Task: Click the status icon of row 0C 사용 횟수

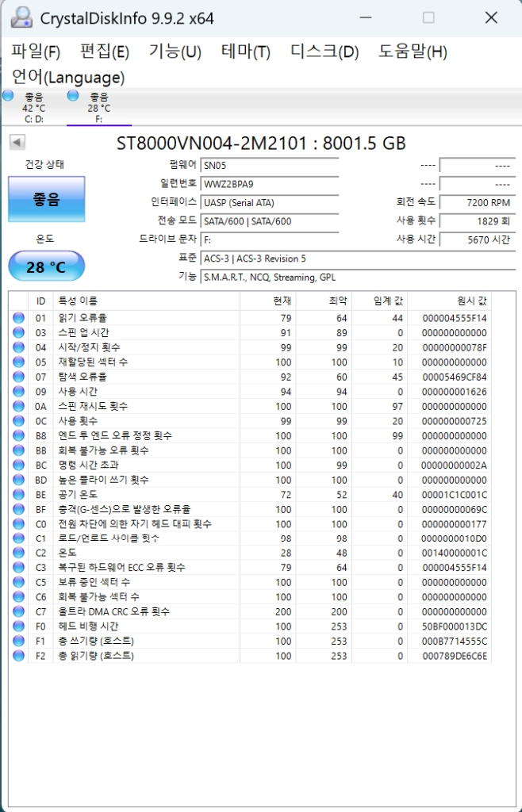Action: click(x=19, y=421)
